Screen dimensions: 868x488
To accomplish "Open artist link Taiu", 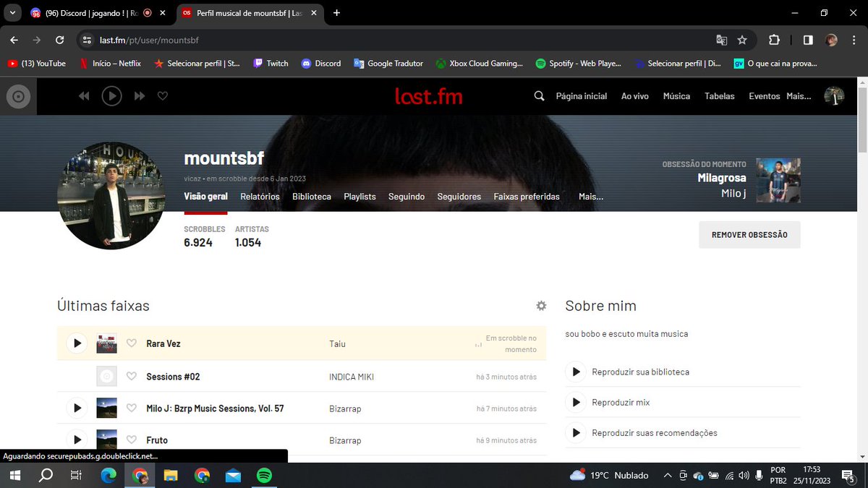I will pyautogui.click(x=337, y=343).
